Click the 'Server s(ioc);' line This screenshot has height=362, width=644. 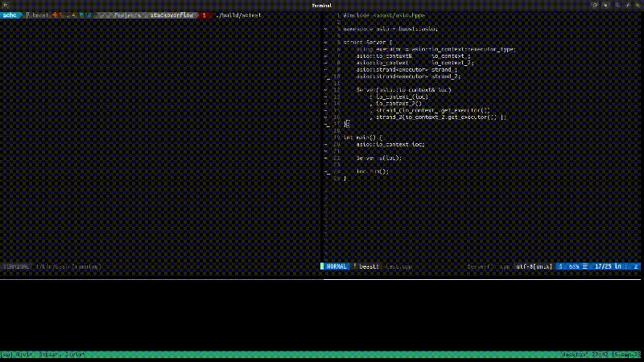(x=379, y=158)
